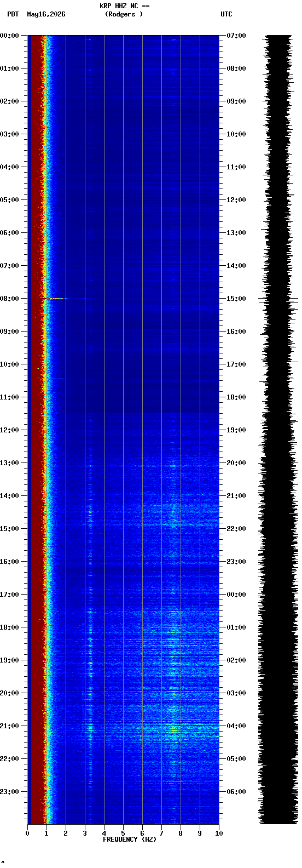Image resolution: width=302 pixels, height=868 pixels.
Task: Click the black seismogram waveform trace
Action: click(279, 430)
